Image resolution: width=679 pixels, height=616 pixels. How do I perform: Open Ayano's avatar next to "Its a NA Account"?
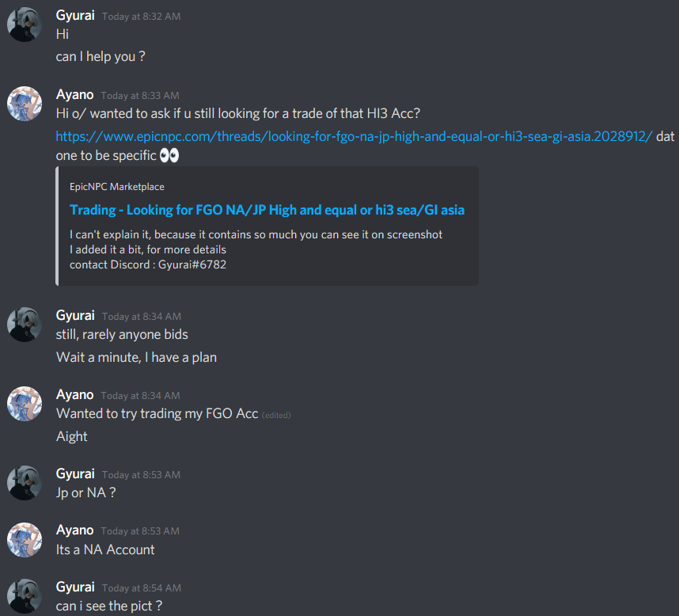coord(25,540)
